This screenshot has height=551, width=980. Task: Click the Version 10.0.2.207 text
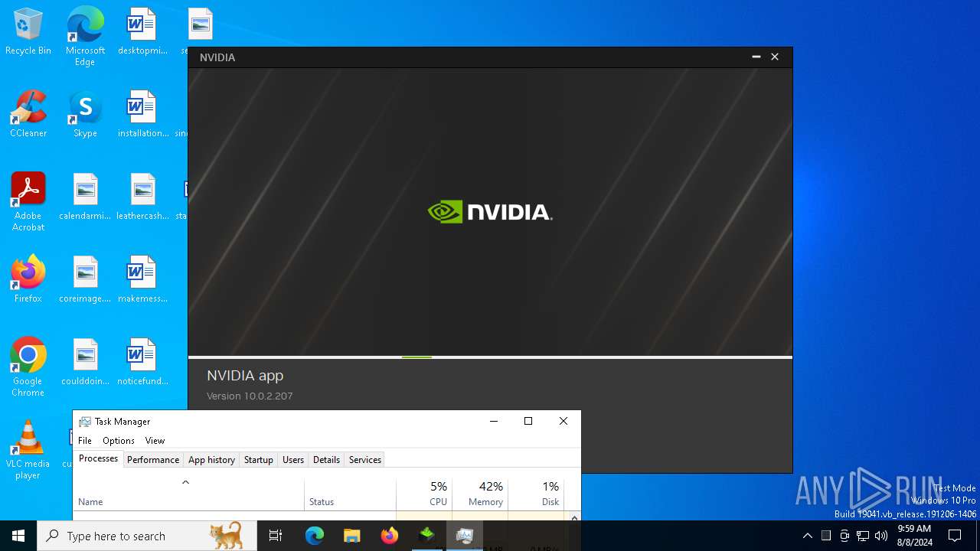tap(250, 396)
